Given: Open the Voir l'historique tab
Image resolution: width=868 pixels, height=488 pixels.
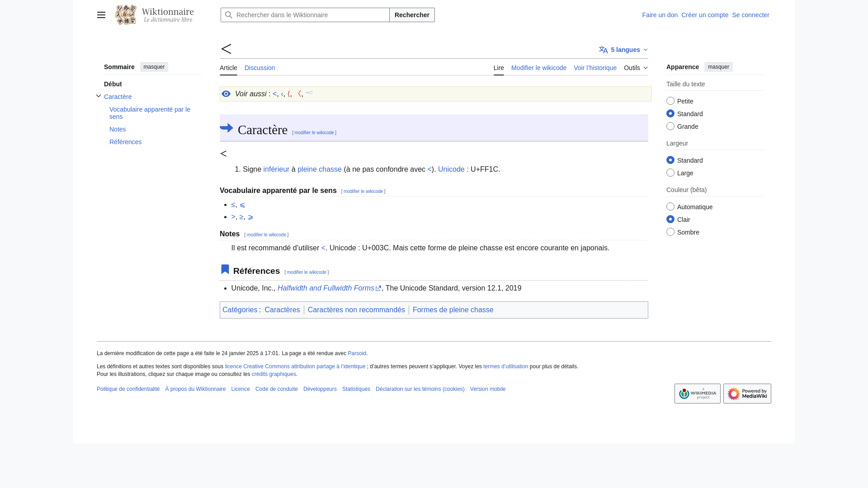Looking at the screenshot, I should 595,68.
